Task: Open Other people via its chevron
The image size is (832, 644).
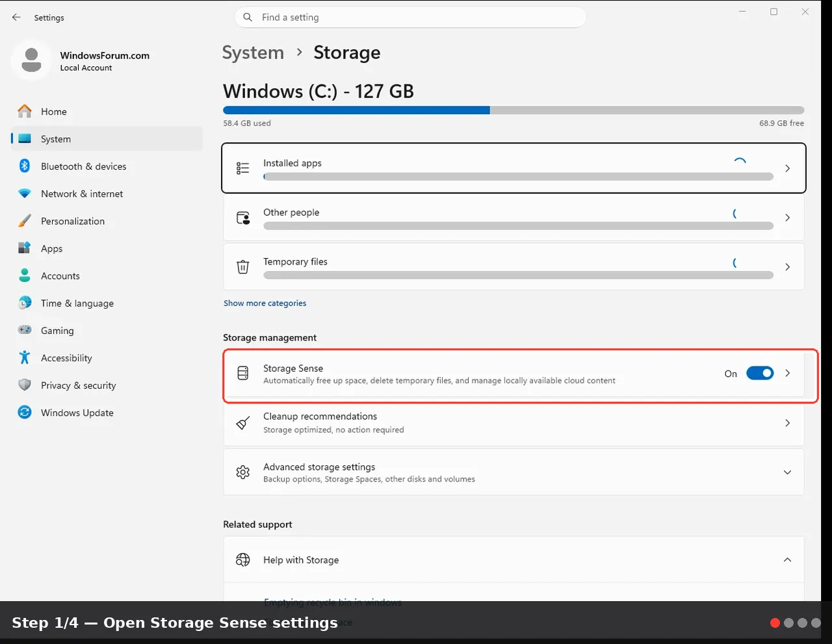Action: click(787, 218)
